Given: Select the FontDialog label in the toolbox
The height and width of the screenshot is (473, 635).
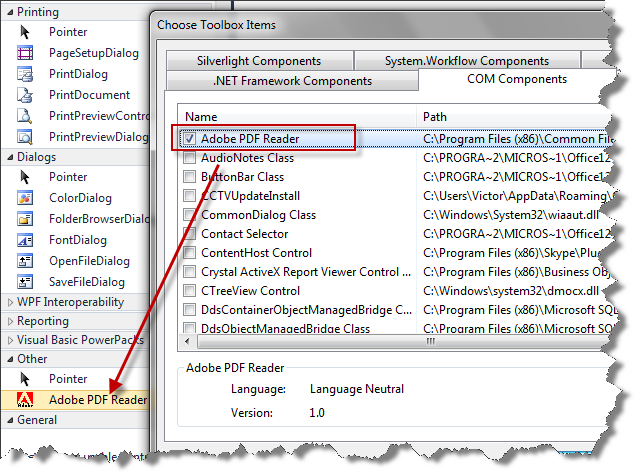Looking at the screenshot, I should (x=78, y=240).
